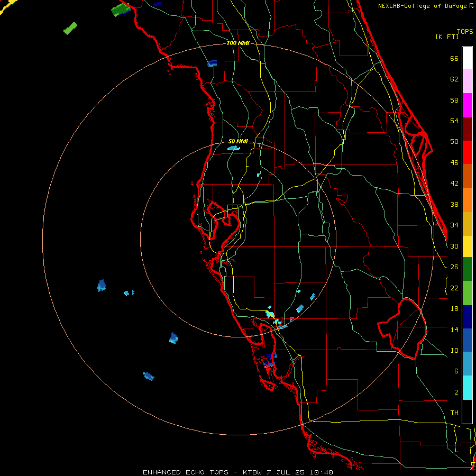Select the 10 scale label
This screenshot has width=476, height=476.
(454, 350)
